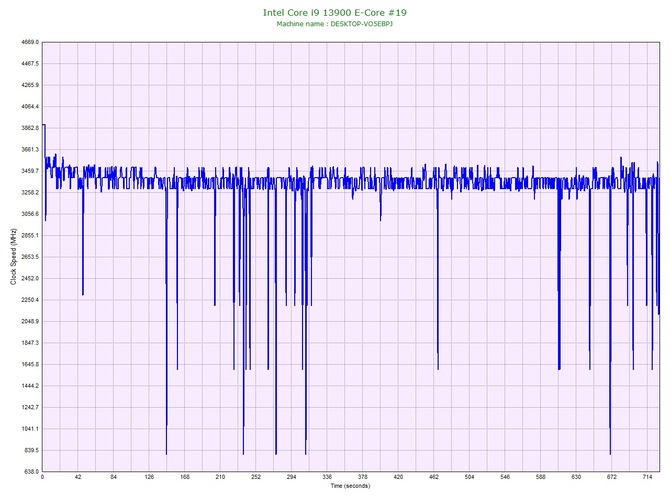Click the x-axis tick label 504
This screenshot has width=670, height=503.
pos(469,477)
